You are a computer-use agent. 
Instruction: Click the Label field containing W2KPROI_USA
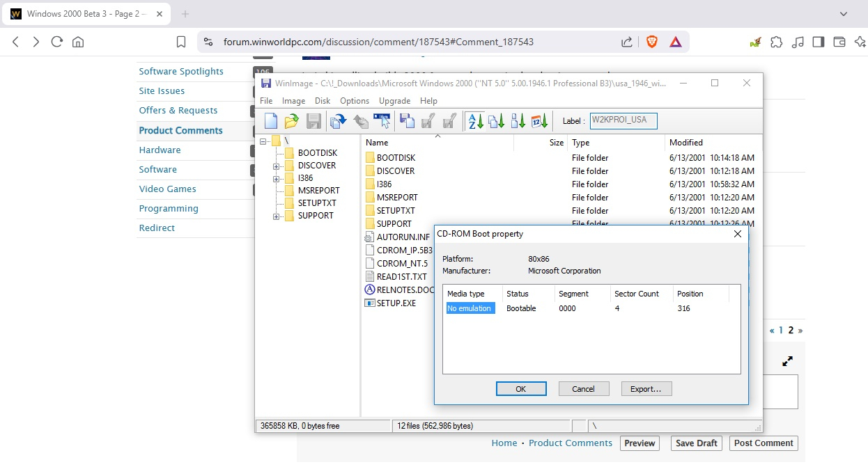tap(623, 120)
